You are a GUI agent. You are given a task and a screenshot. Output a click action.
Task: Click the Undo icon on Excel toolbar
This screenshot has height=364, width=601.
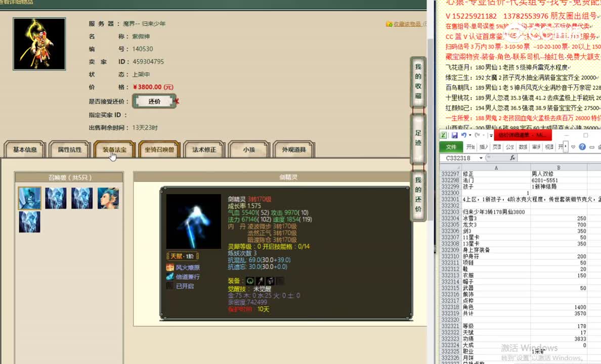pyautogui.click(x=464, y=135)
